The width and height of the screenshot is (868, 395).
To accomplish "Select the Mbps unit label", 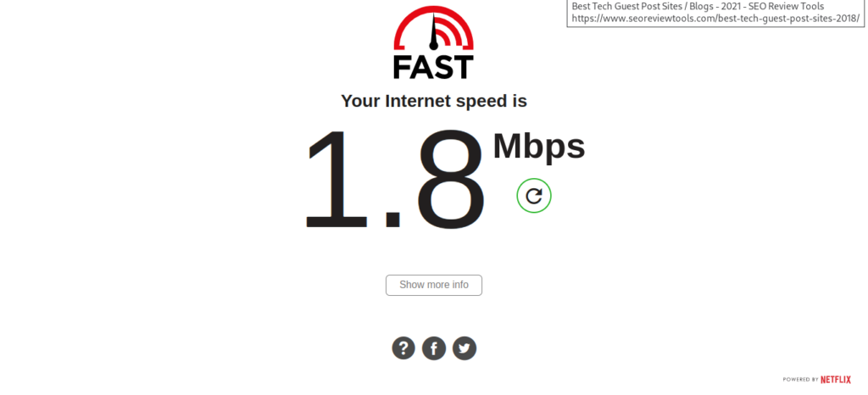I will pos(538,147).
